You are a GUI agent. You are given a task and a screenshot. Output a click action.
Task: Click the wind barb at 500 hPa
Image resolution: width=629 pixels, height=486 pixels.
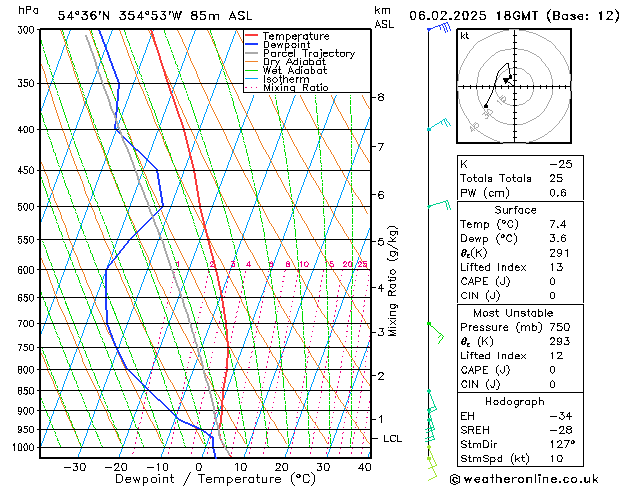(439, 204)
